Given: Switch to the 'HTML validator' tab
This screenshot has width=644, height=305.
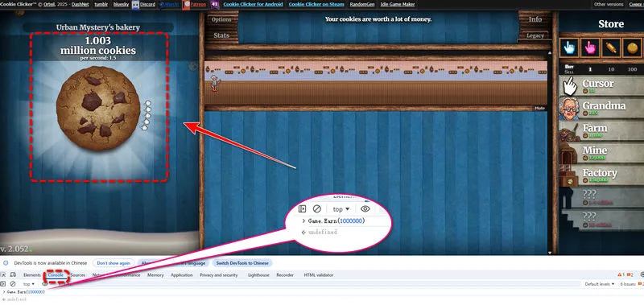Looking at the screenshot, I should [x=319, y=275].
